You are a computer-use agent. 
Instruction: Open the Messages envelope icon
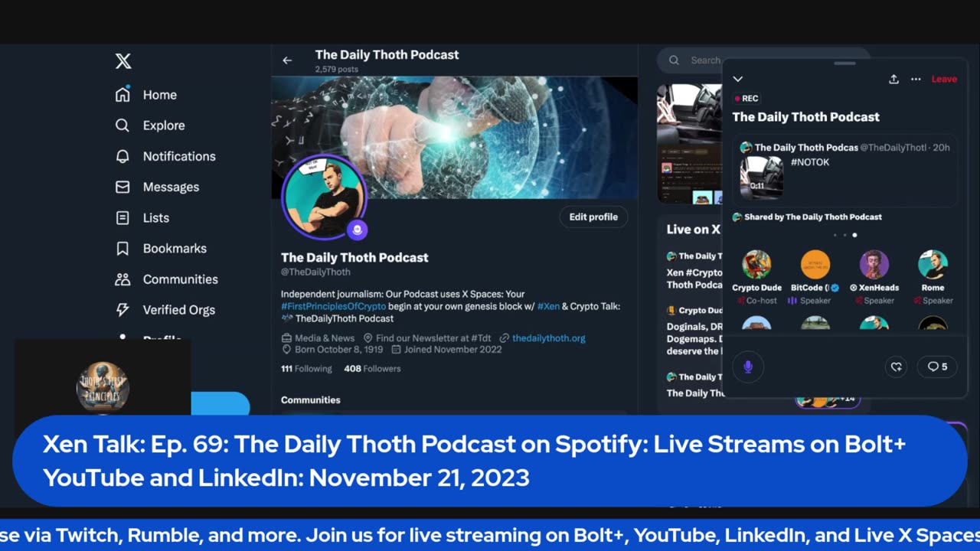pos(122,187)
